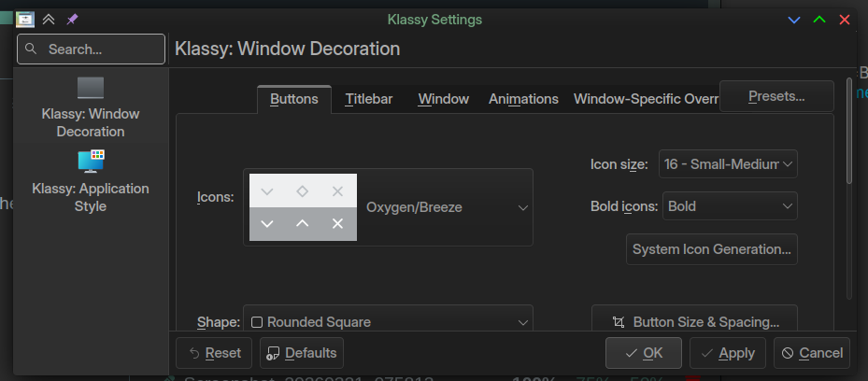Click the Defaults button
The image size is (868, 381).
[302, 353]
